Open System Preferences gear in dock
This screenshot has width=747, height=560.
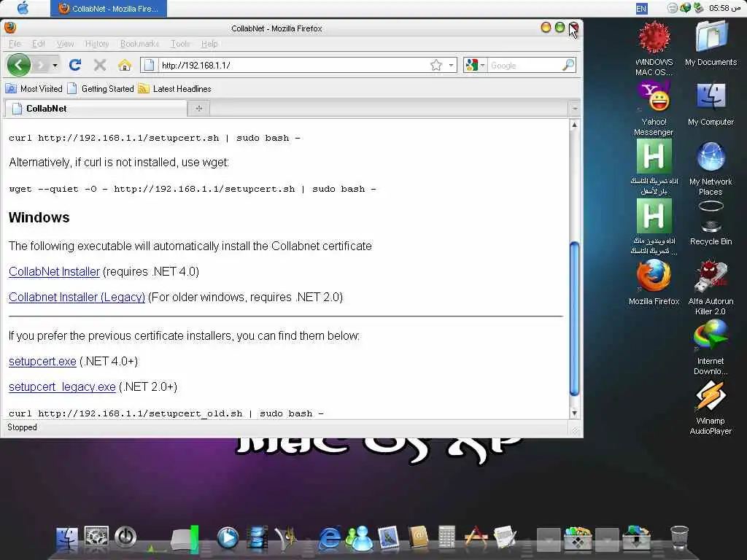coord(96,537)
